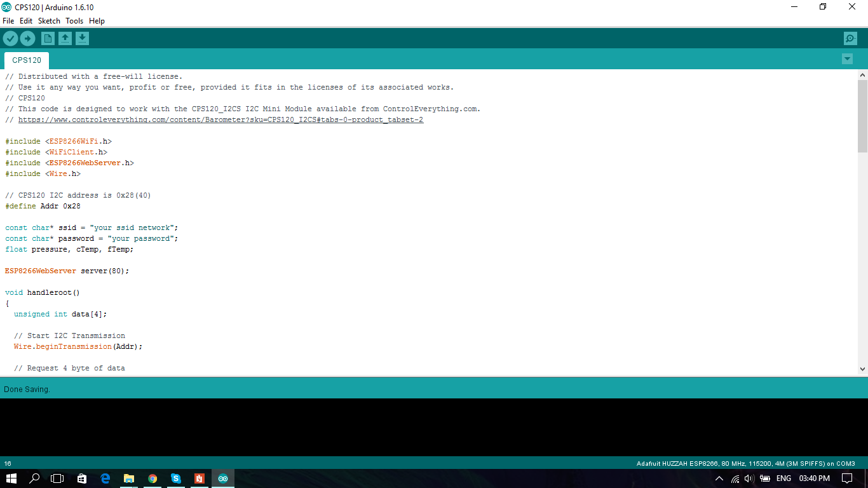Open Microsoft Store from taskbar

(x=82, y=478)
